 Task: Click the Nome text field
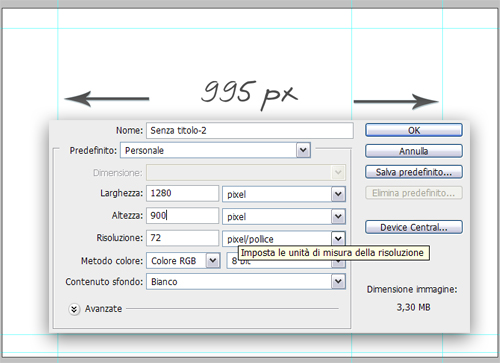(250, 130)
